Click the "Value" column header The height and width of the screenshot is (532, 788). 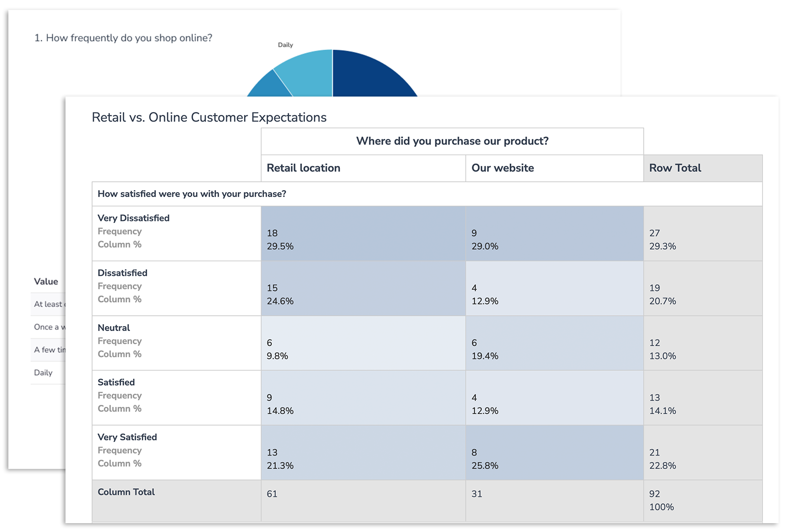pyautogui.click(x=46, y=281)
